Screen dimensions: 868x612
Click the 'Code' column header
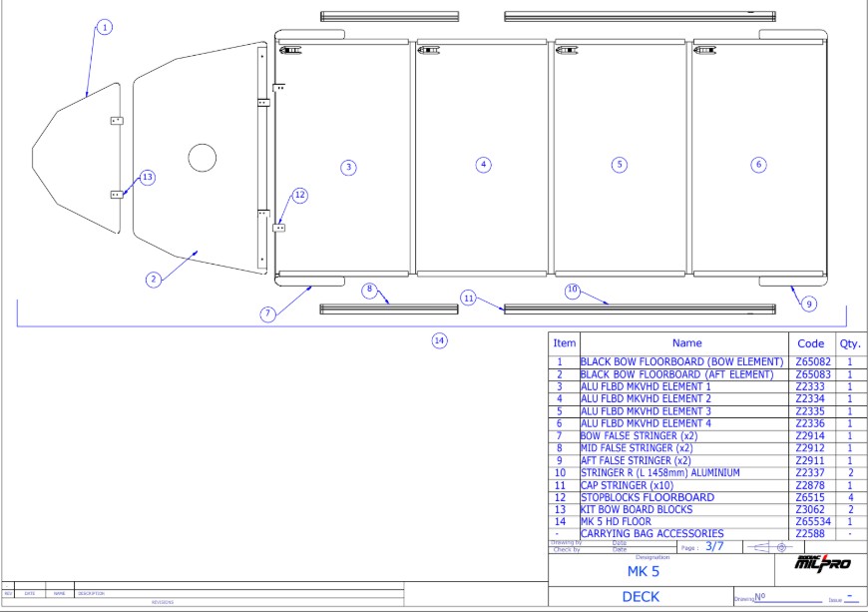(810, 344)
